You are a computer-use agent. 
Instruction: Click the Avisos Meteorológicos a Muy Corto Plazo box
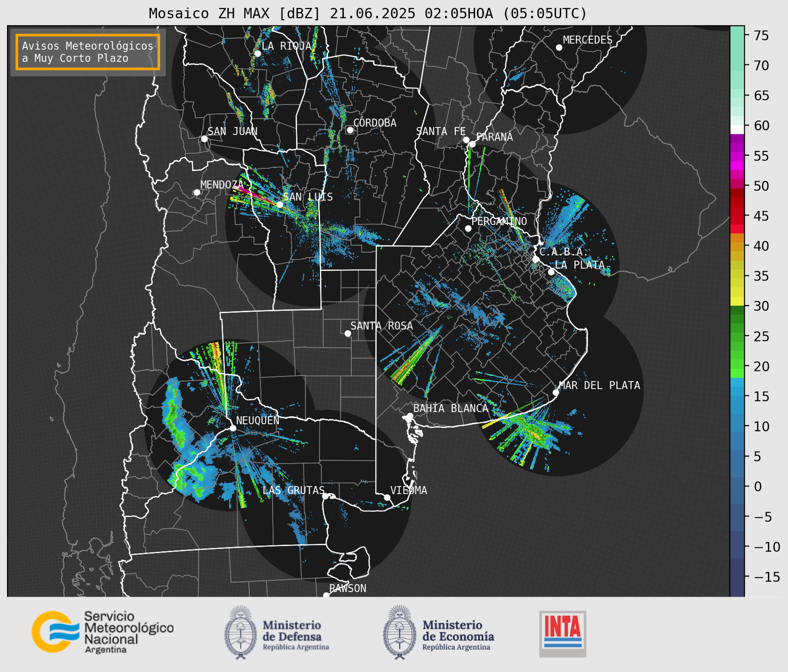pos(88,52)
